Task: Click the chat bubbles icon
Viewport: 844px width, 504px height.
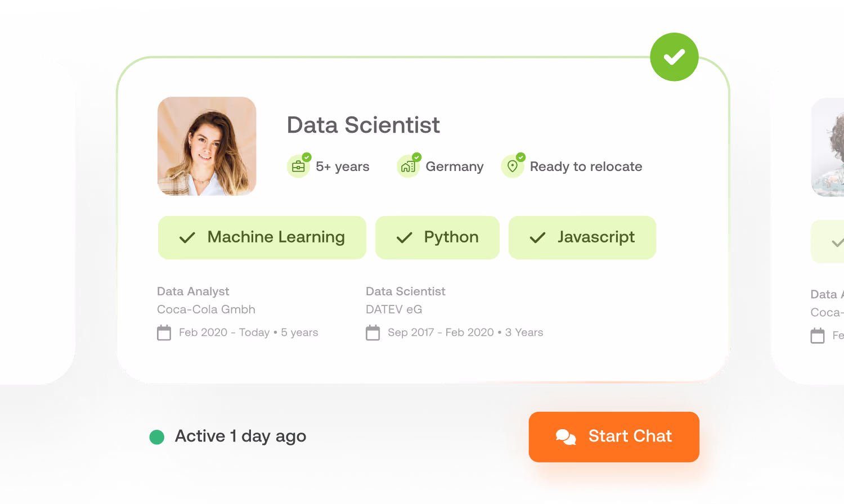Action: click(x=566, y=436)
